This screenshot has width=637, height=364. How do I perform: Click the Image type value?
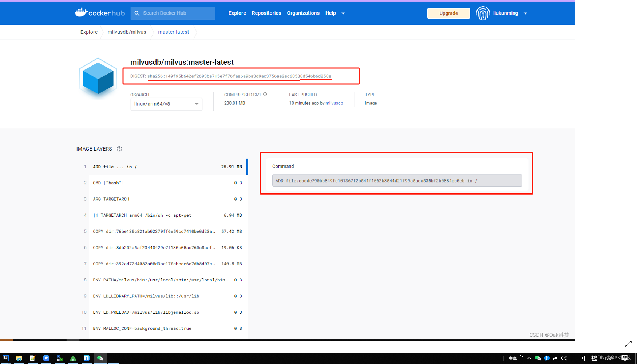point(371,103)
